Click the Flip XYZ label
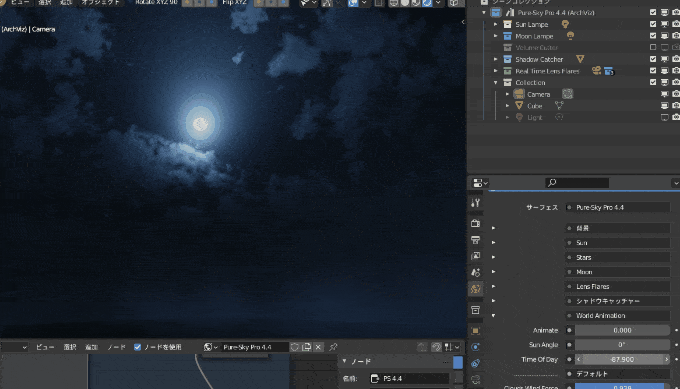The height and width of the screenshot is (389, 680). pos(234,3)
